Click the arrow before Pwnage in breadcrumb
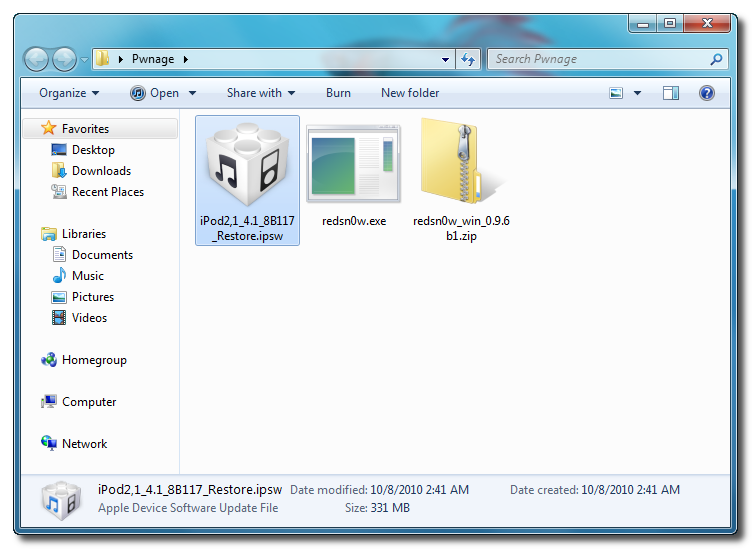752x549 pixels. click(x=121, y=59)
